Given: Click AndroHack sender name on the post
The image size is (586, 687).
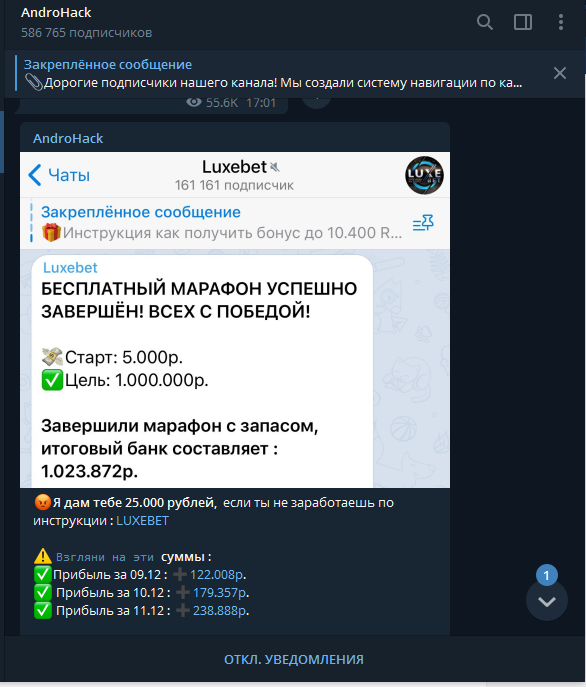Looking at the screenshot, I should [68, 138].
